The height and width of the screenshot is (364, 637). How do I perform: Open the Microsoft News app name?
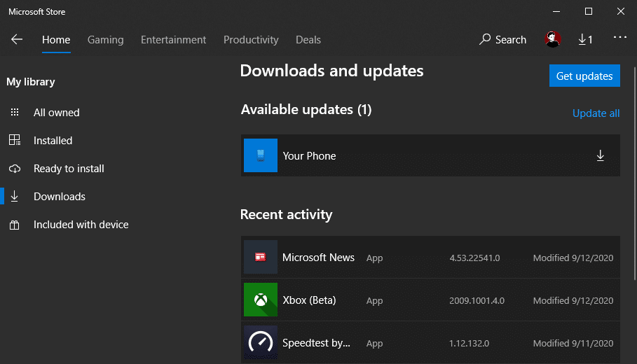pos(318,258)
